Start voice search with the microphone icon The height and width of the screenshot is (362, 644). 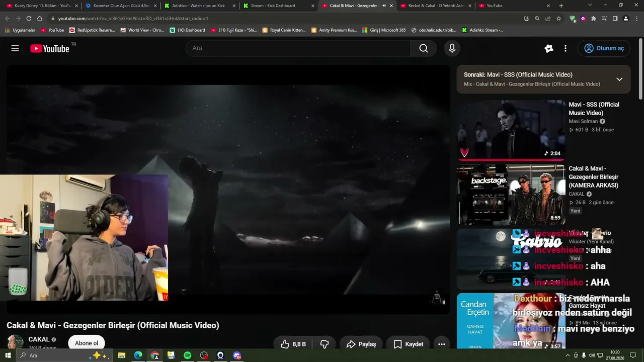coord(452,48)
